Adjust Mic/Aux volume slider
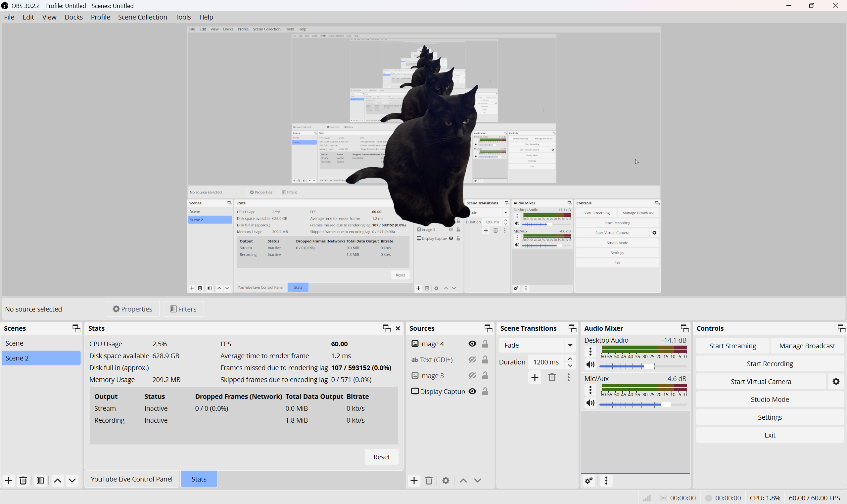Viewport: 847px width, 504px height. 643,404
